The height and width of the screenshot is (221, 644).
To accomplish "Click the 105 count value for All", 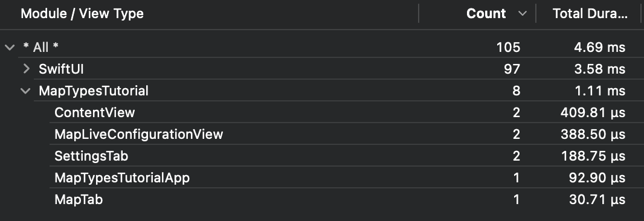I will point(508,47).
